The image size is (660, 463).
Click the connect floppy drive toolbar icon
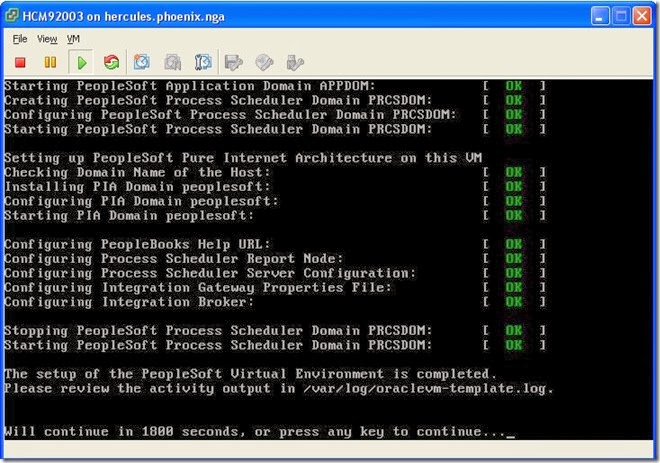click(234, 63)
